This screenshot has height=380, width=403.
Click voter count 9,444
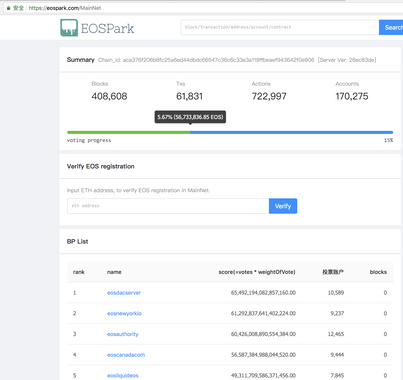[x=337, y=355]
